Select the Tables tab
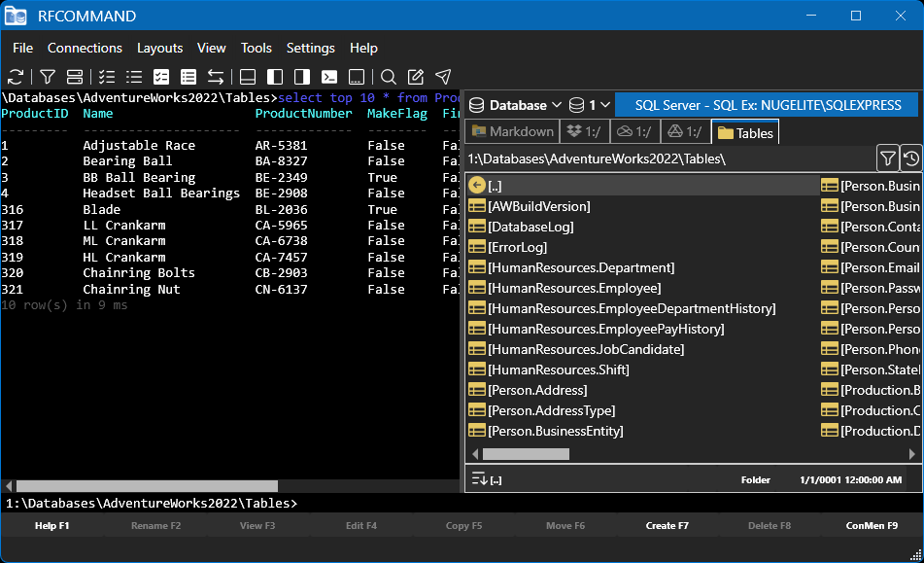The width and height of the screenshot is (924, 563). point(745,132)
